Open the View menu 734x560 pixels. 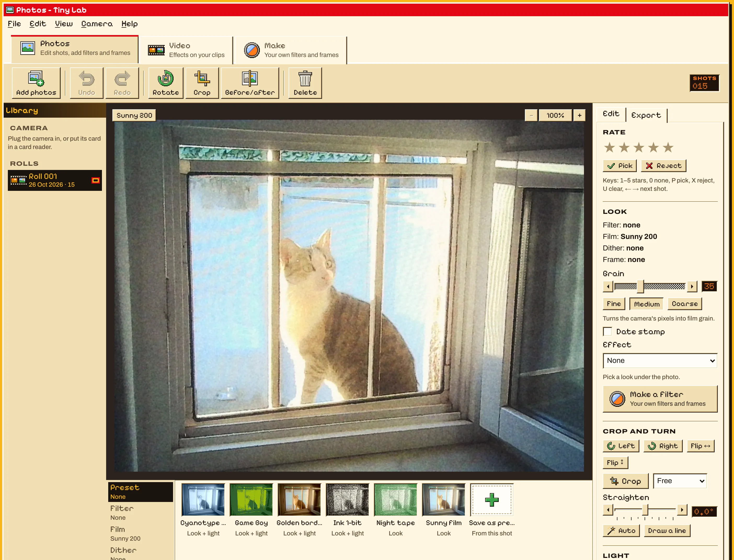(x=64, y=24)
